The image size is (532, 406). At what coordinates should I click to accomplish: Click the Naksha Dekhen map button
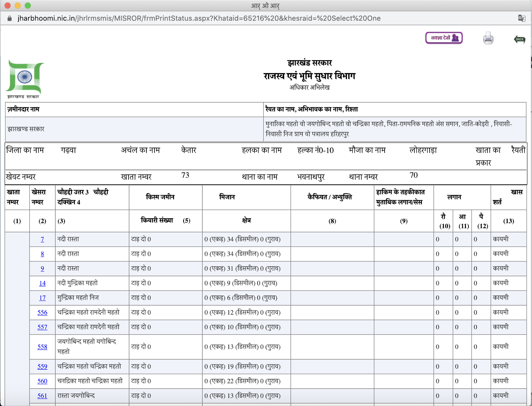444,38
